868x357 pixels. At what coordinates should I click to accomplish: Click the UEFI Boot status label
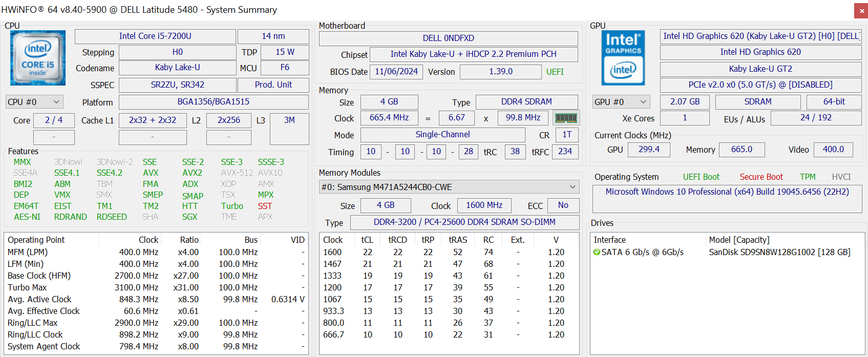pyautogui.click(x=701, y=177)
